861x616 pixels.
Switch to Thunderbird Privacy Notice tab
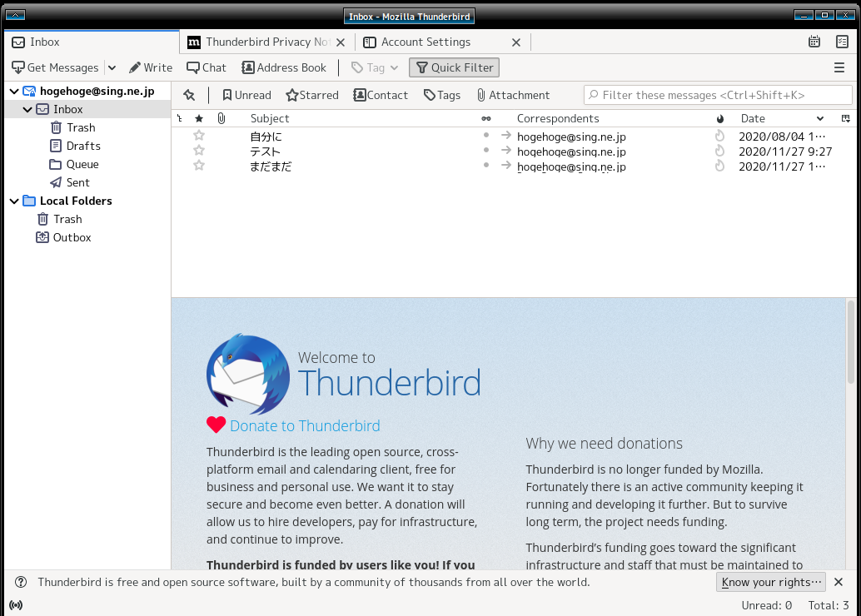(x=268, y=42)
